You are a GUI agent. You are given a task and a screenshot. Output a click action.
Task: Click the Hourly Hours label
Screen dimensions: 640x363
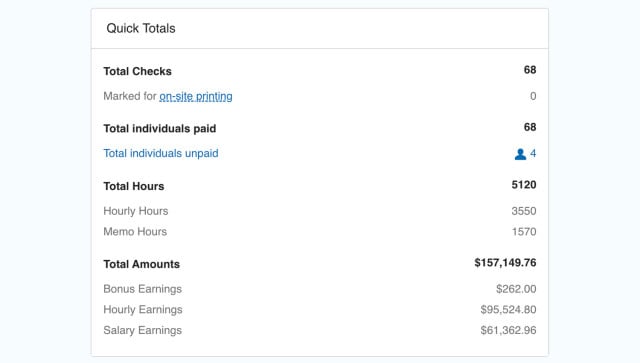(x=136, y=211)
